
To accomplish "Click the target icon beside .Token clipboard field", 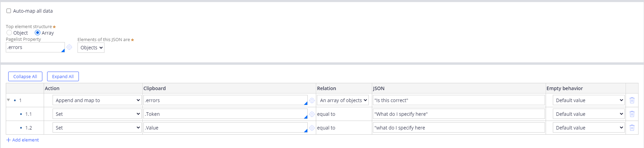I will point(312,114).
